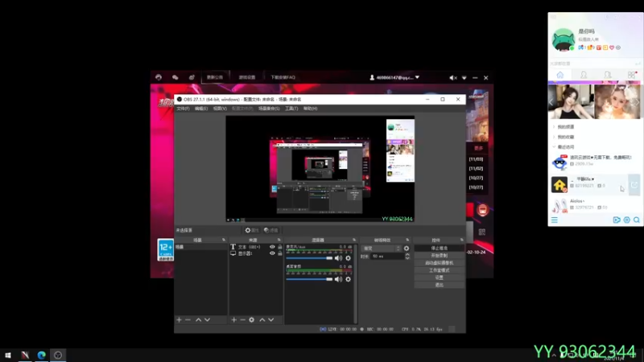Pop out the Sources dock panel
644x362 pixels.
[279, 240]
